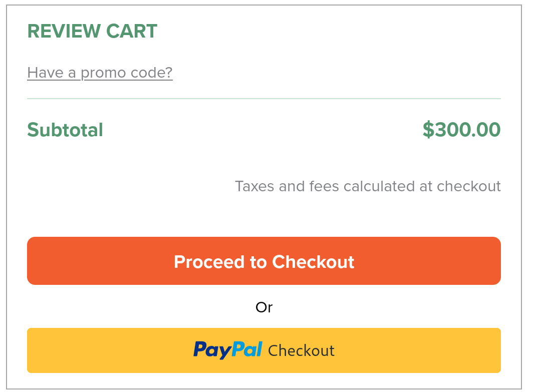Click the $300.00 subtotal amount

pyautogui.click(x=461, y=129)
